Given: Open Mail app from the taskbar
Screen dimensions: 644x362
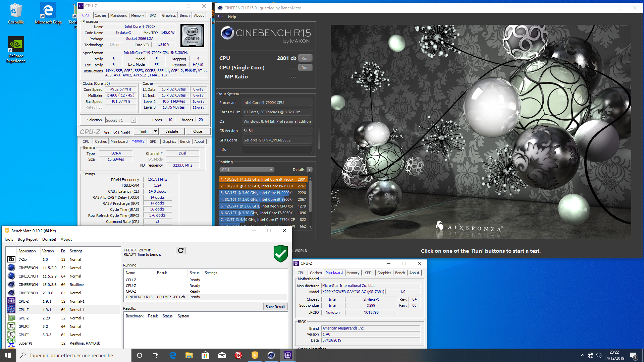Looking at the screenshot, I should tap(222, 355).
